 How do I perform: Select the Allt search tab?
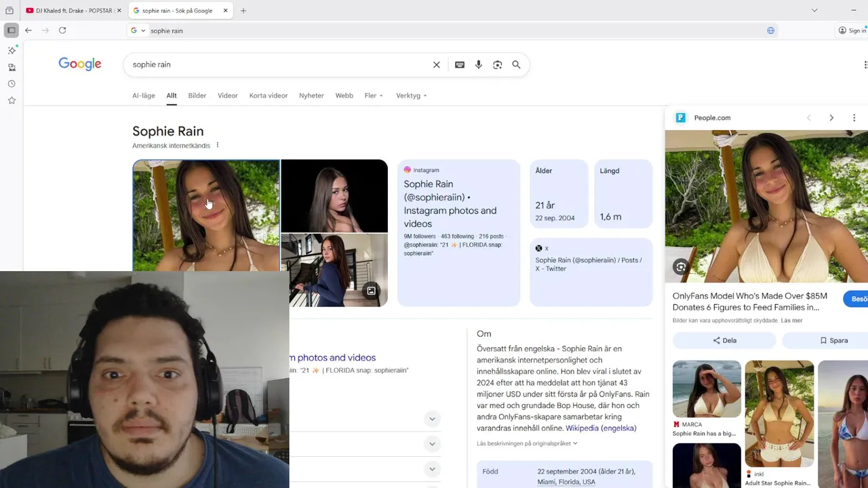coord(172,96)
